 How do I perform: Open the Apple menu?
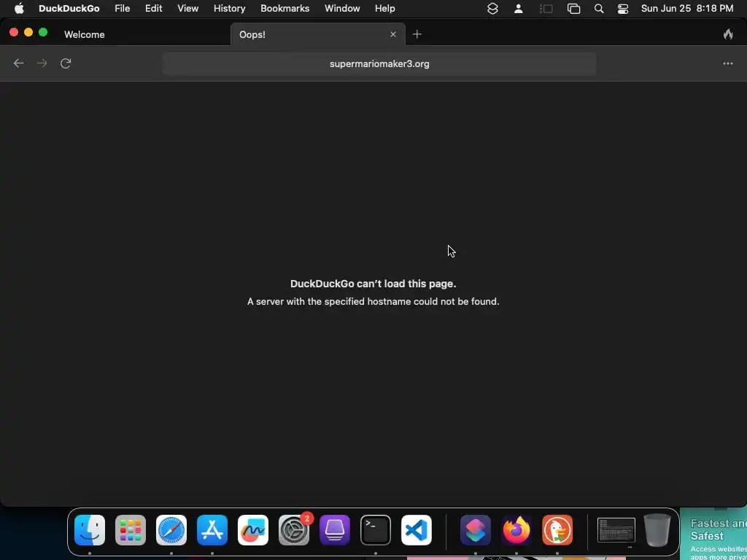click(x=19, y=9)
